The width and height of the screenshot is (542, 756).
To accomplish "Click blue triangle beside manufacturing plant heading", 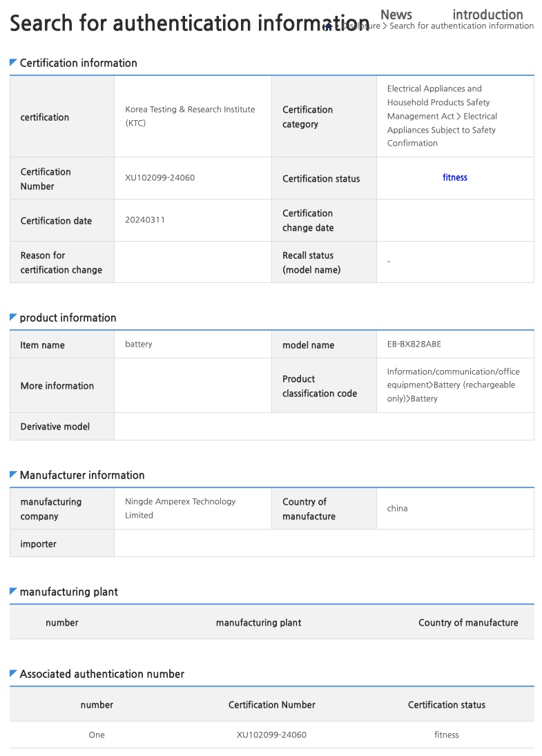I will 13,592.
